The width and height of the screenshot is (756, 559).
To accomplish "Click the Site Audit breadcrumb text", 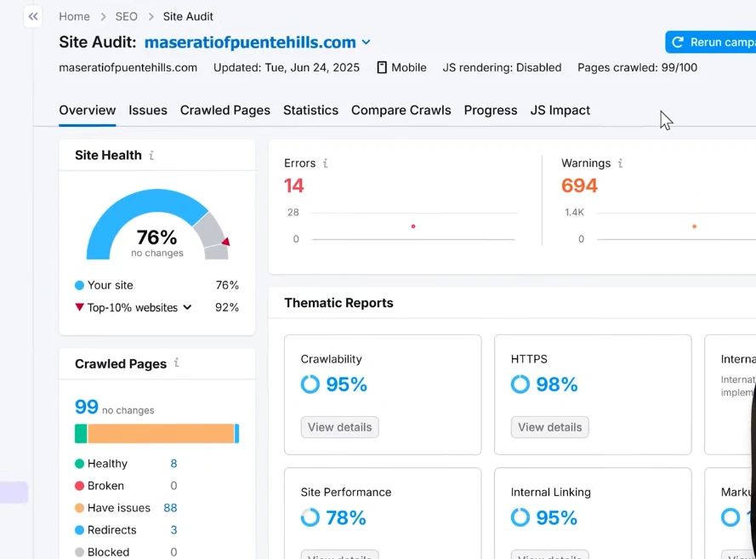I will click(188, 16).
